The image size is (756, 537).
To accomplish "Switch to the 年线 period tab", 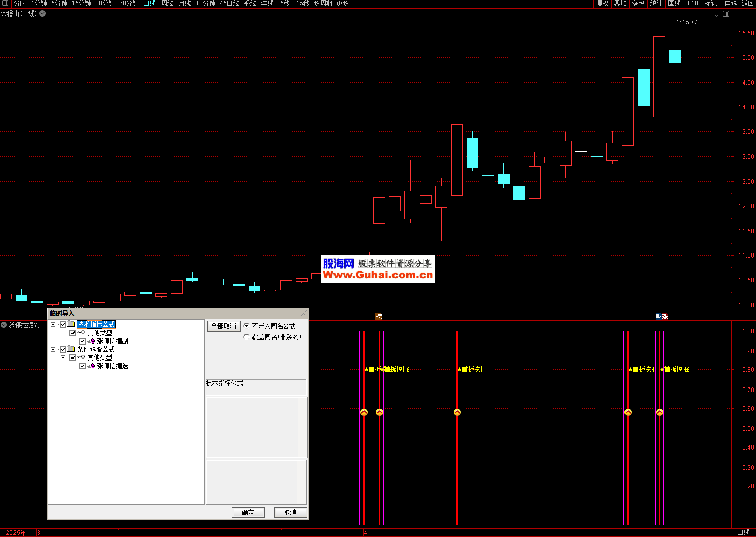I will tap(268, 3).
